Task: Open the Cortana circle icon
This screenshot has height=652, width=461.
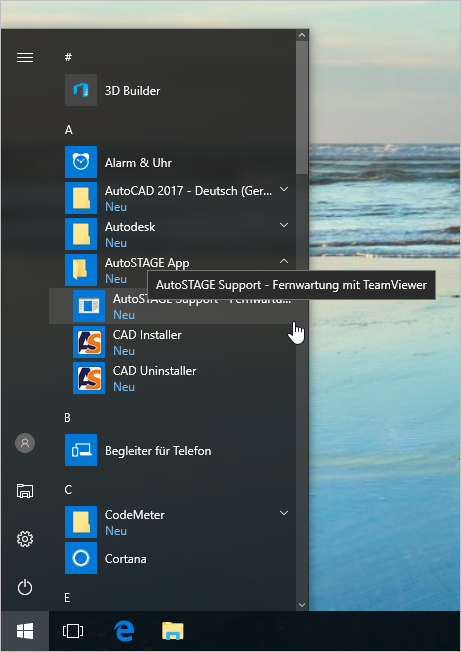Action: click(81, 558)
